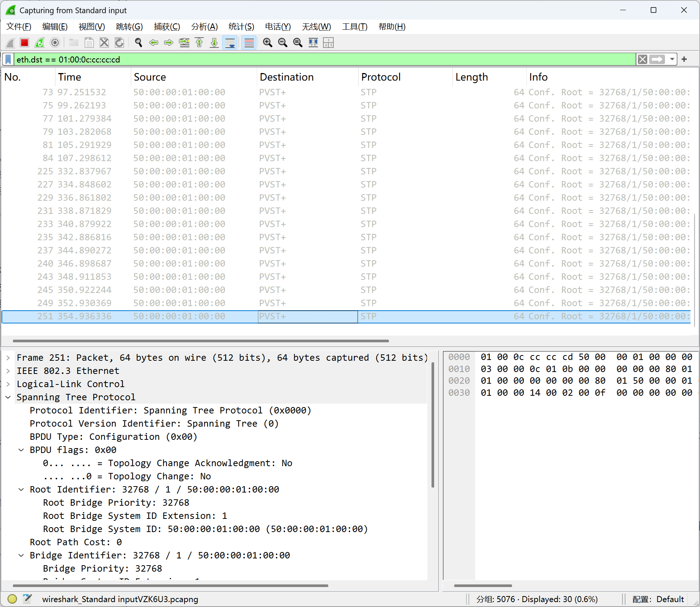700x607 pixels.
Task: Toggle auto-scroll during live capture
Action: pos(230,43)
